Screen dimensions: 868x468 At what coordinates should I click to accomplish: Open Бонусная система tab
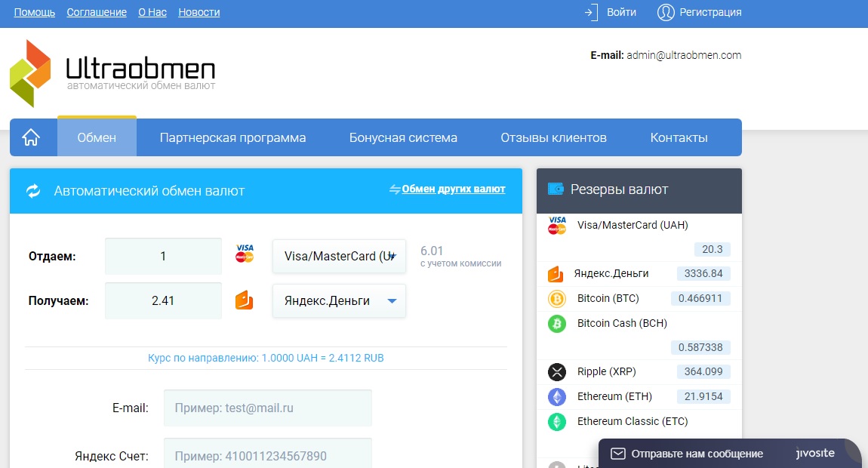403,137
